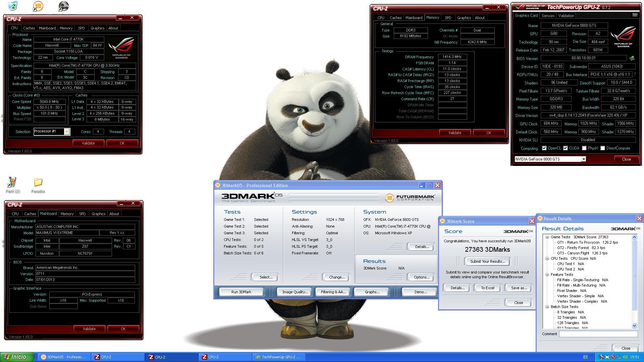This screenshot has width=644, height=362.
Task: Open Caches tab in top-left CPU-Z window
Action: coord(29,28)
